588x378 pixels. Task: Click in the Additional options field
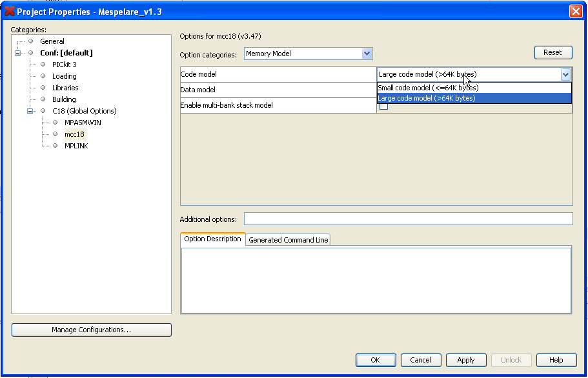click(408, 219)
